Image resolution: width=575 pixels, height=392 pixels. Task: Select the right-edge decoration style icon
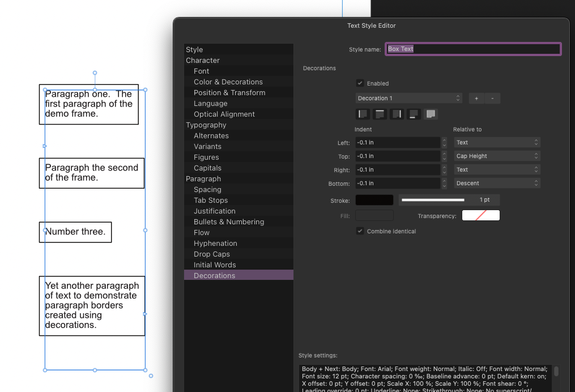click(x=397, y=113)
